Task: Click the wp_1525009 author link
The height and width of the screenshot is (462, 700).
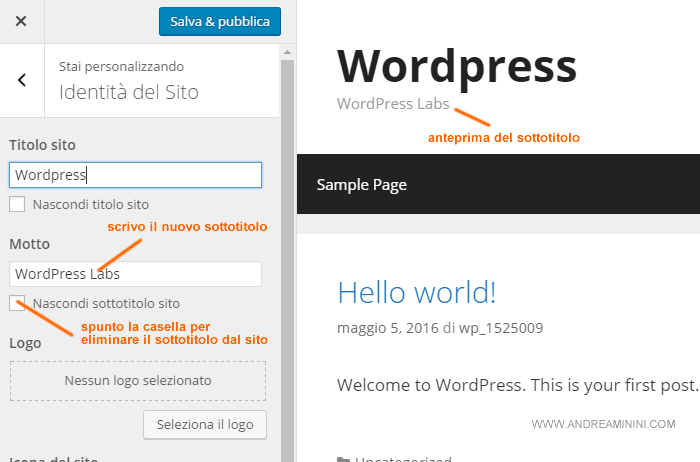Action: pos(501,328)
